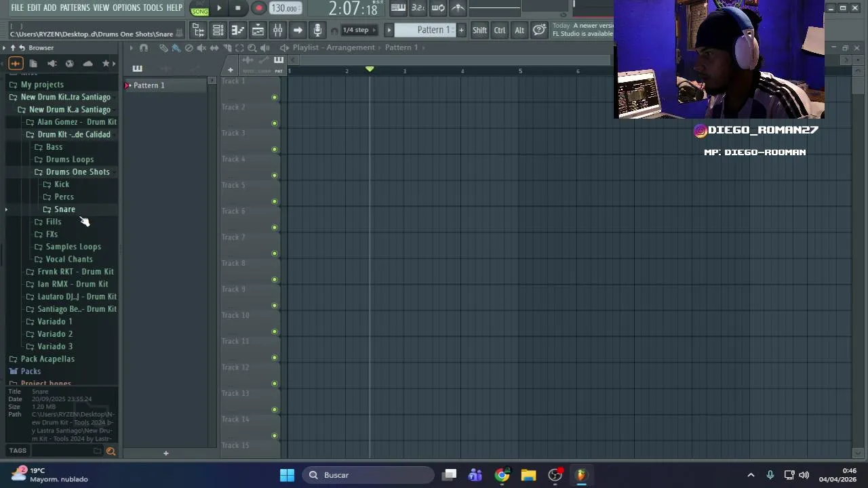Open the EDIT menu

[x=33, y=7]
